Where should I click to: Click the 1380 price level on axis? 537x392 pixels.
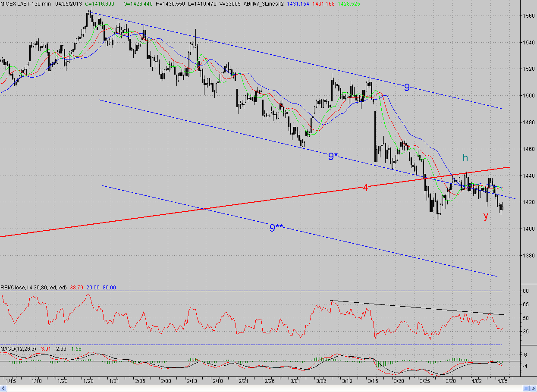(528, 255)
